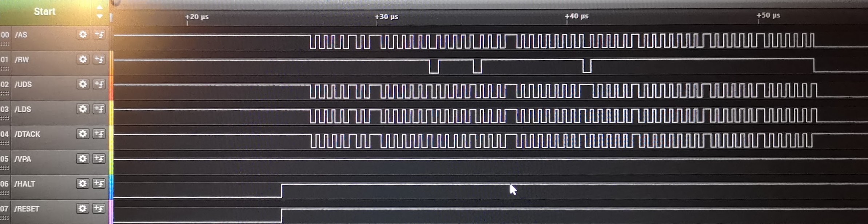Open settings gear for /UDS channel

coord(83,84)
